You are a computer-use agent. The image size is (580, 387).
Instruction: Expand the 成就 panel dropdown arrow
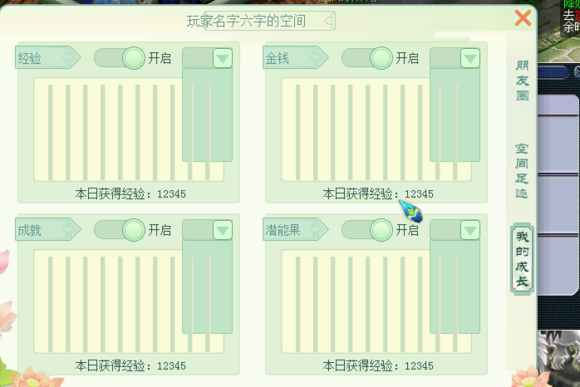tap(223, 230)
